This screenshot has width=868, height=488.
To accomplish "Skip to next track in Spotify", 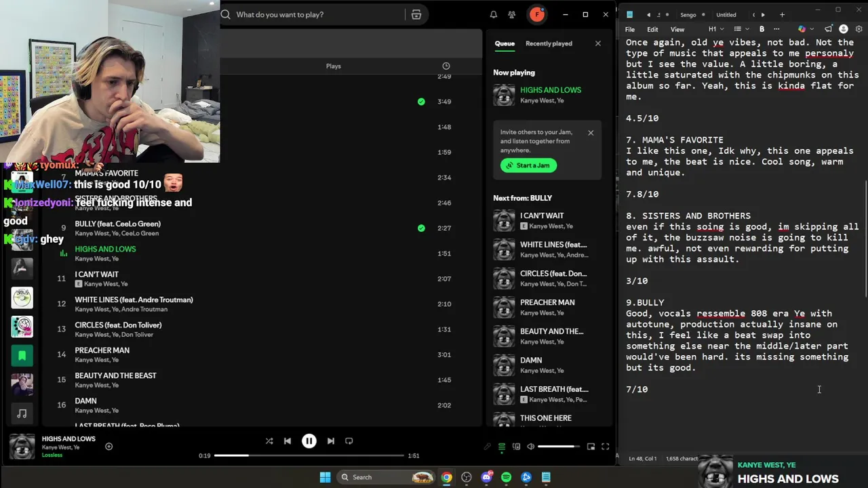I will point(330,441).
